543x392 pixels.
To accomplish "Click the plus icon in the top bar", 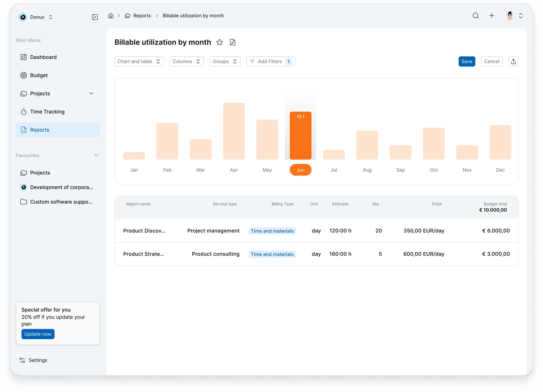I will pyautogui.click(x=492, y=16).
